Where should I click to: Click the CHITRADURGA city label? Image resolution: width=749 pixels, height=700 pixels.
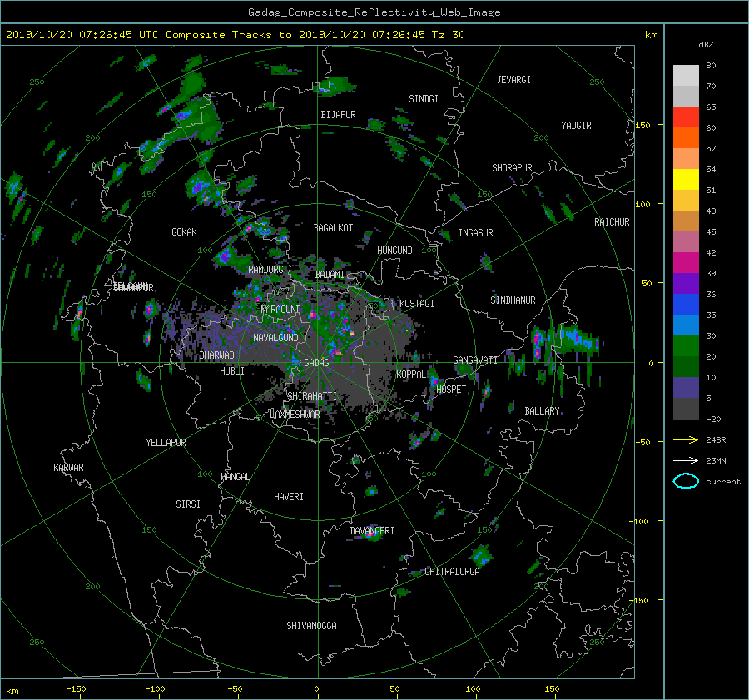(452, 572)
